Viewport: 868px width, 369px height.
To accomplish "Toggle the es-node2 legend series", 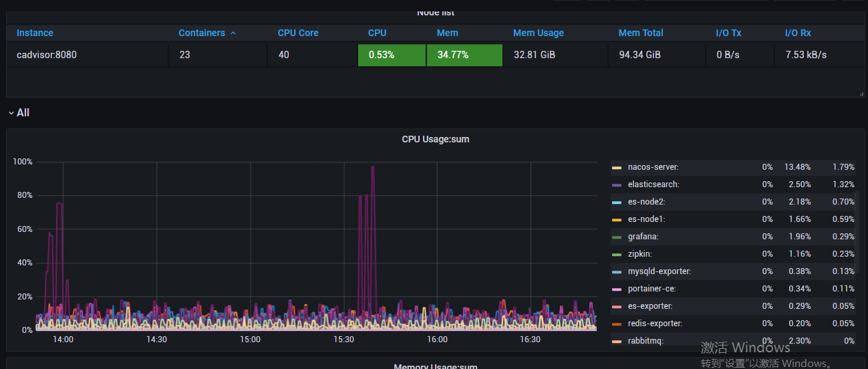I will click(x=646, y=202).
